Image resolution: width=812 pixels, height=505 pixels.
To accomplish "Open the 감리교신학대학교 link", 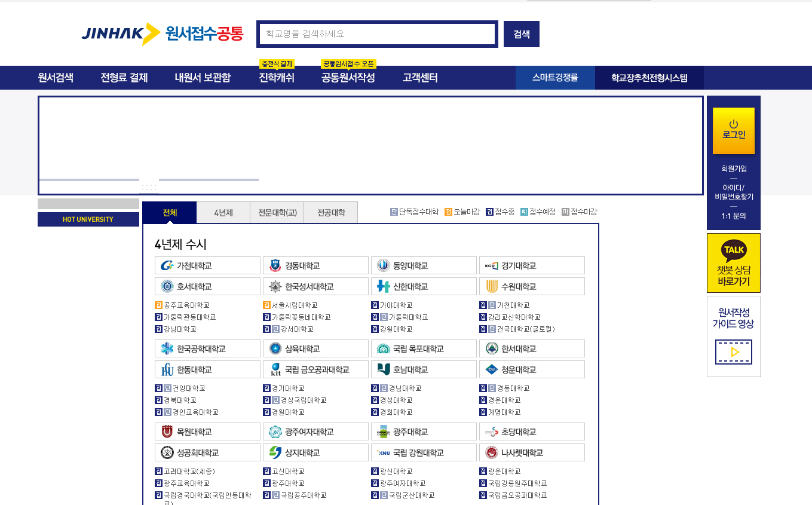I will coord(514,317).
